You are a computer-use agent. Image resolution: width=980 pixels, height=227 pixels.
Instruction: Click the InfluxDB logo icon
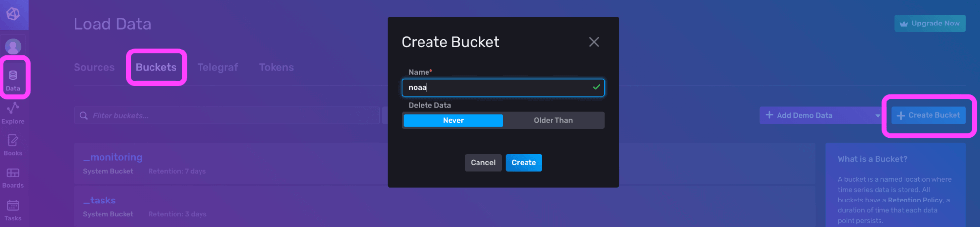[13, 14]
